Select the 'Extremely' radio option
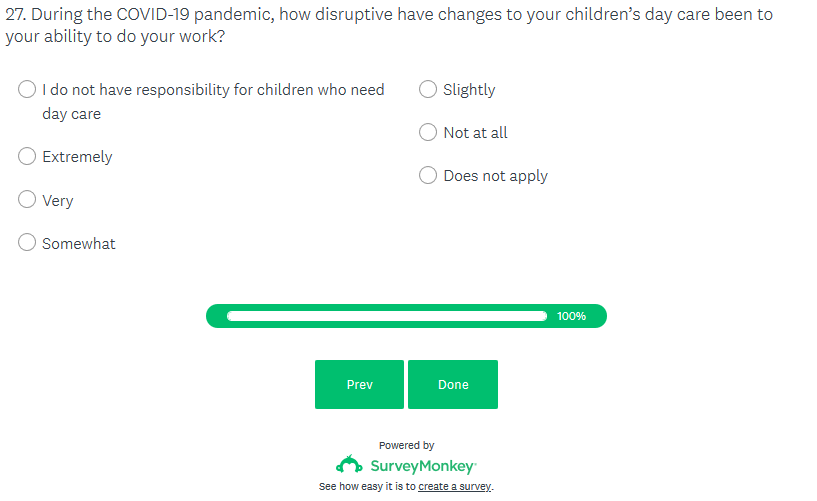 pos(28,157)
